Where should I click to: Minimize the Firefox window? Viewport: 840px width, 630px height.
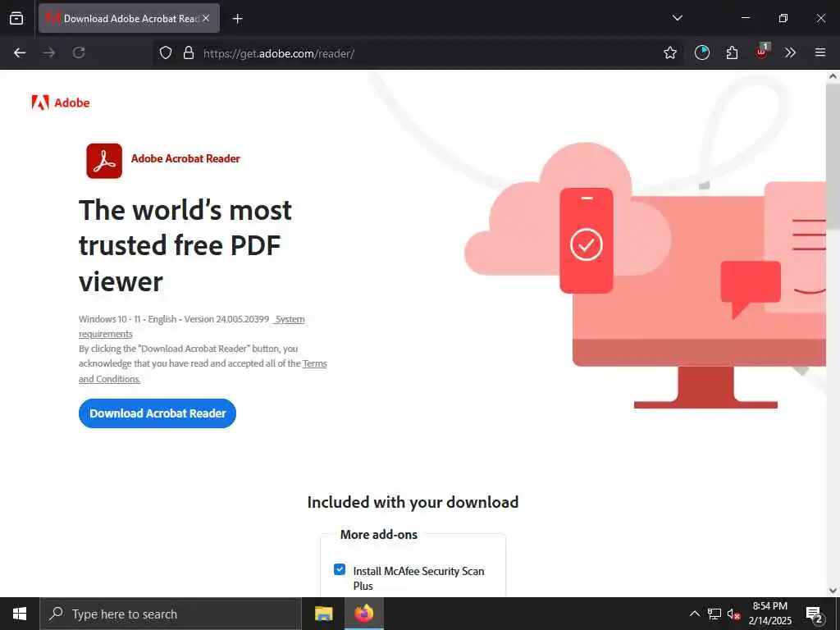[745, 18]
